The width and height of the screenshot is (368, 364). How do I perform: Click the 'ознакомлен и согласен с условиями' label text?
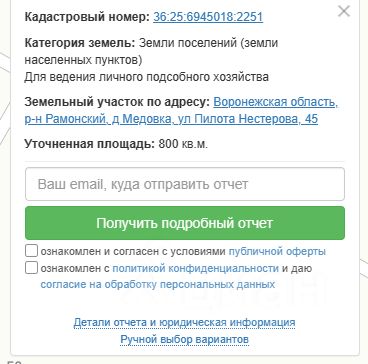pos(133,251)
